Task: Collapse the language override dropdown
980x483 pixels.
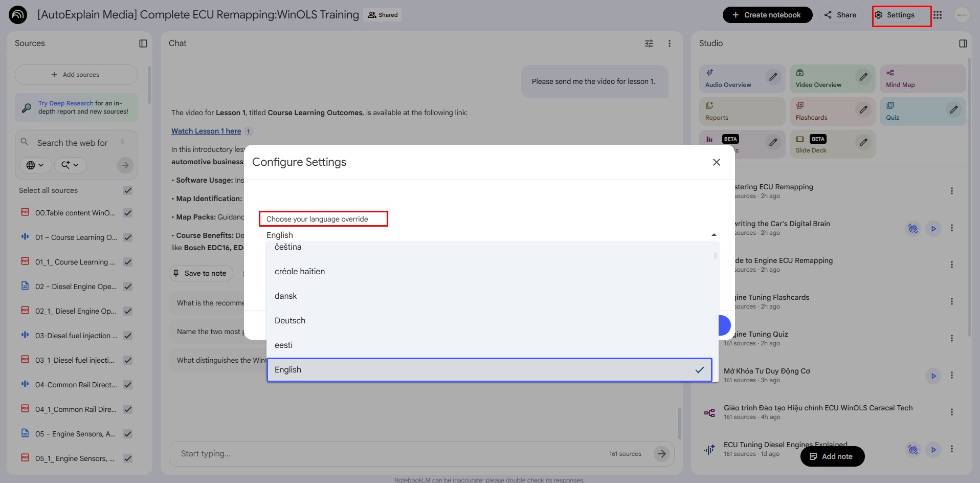Action: [714, 235]
